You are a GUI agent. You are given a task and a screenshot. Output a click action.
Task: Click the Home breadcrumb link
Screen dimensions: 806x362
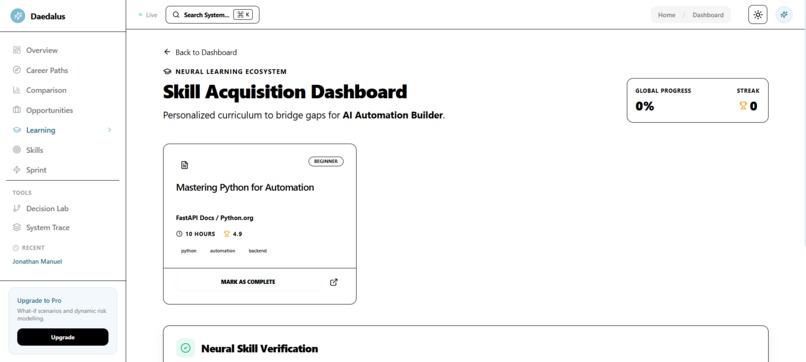(x=667, y=15)
